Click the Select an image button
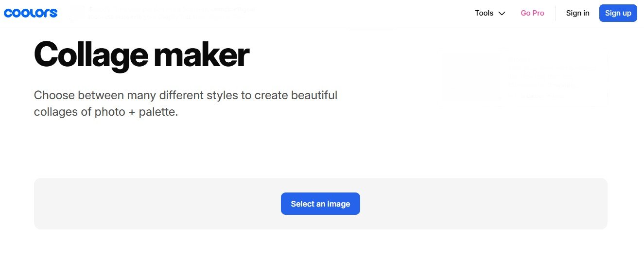The height and width of the screenshot is (262, 644). point(320,204)
